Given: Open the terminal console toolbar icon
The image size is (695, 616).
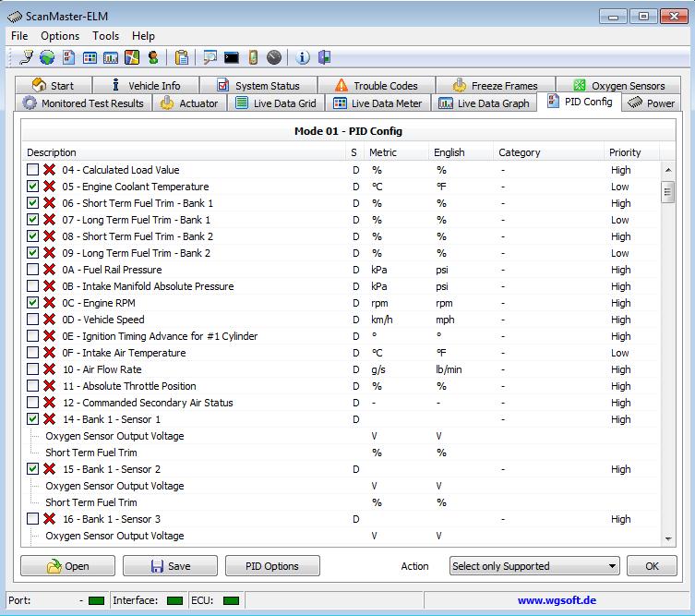Looking at the screenshot, I should (x=231, y=57).
